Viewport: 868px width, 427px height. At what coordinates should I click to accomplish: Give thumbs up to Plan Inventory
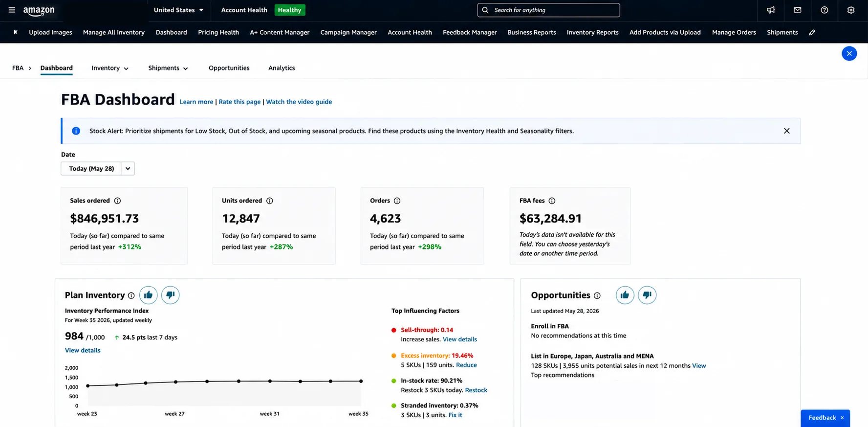click(148, 295)
